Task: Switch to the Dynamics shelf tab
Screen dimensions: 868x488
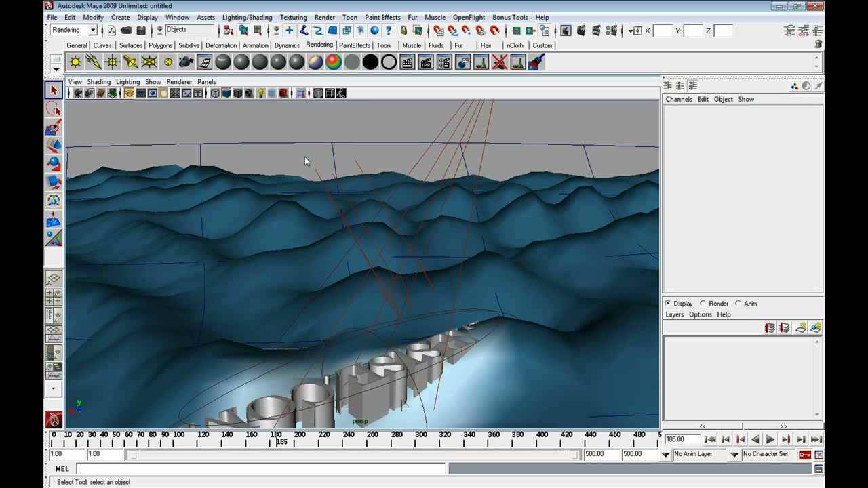Action: 287,45
